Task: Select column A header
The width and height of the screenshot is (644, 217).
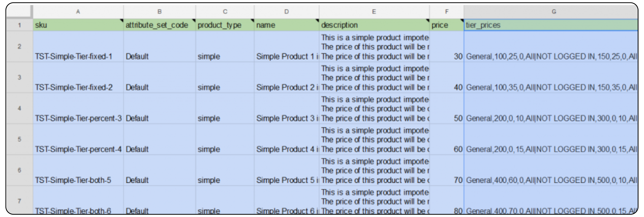Action: click(78, 12)
